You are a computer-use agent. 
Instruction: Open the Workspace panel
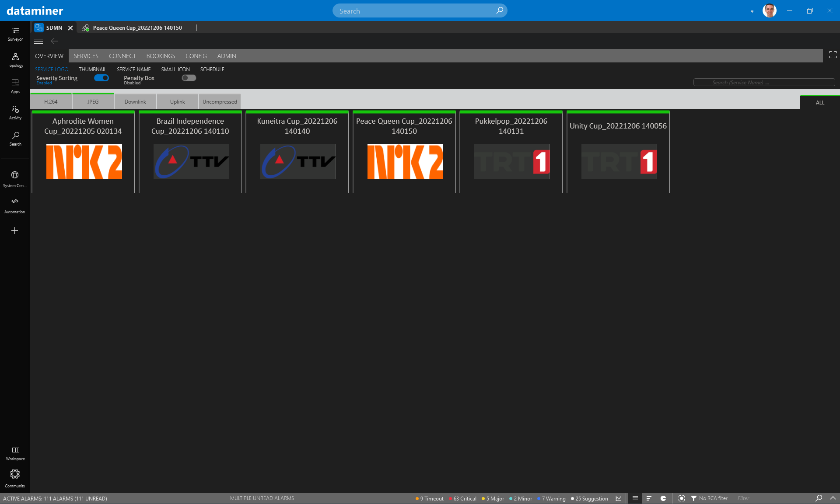15,454
